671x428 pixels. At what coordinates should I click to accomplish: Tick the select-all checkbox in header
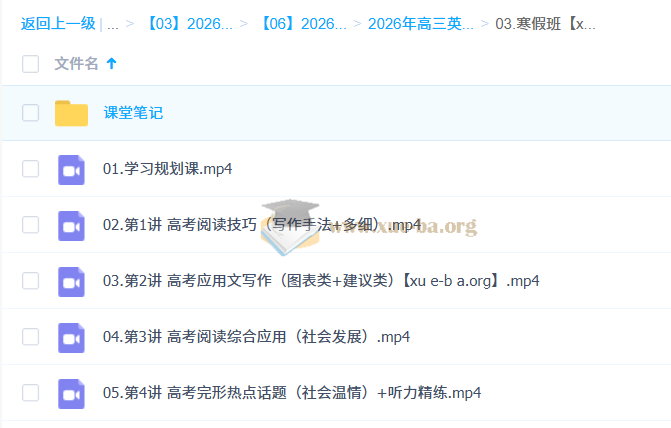(x=30, y=64)
